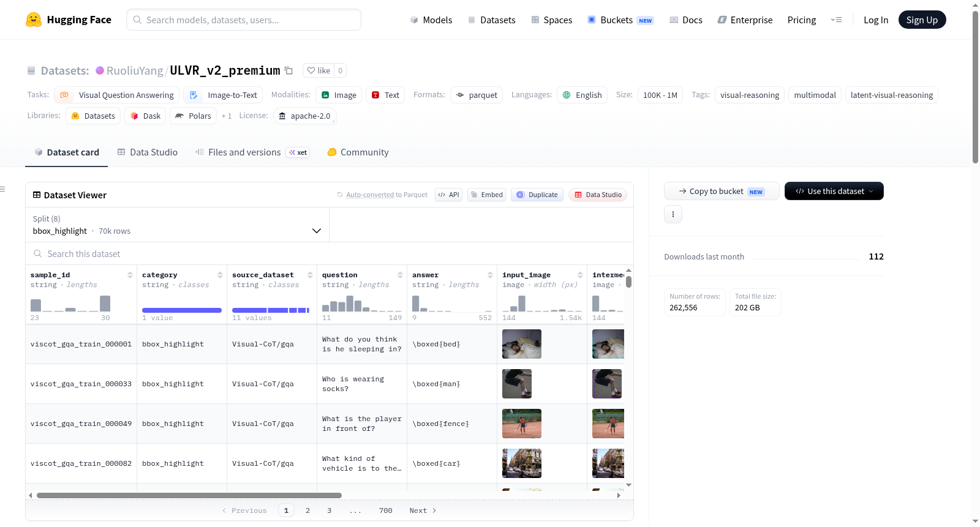
Task: Click Copy to bucket button
Action: point(722,191)
